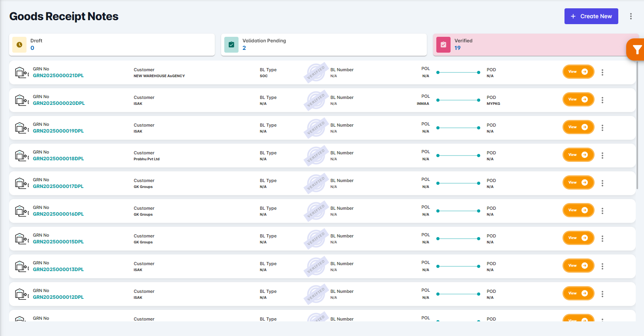This screenshot has height=336, width=644.
Task: Click the pink Verified status icon
Action: click(x=443, y=45)
